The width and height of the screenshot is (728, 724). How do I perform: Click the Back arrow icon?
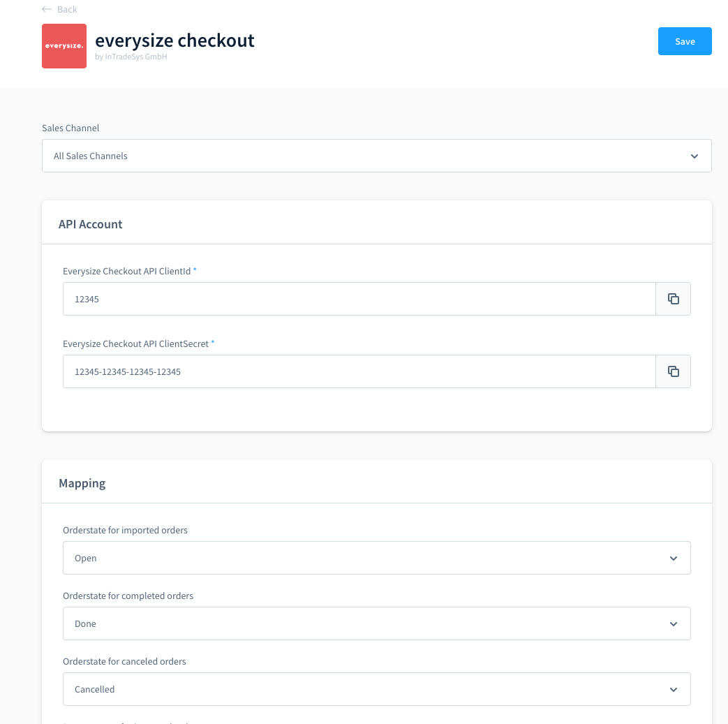(47, 9)
